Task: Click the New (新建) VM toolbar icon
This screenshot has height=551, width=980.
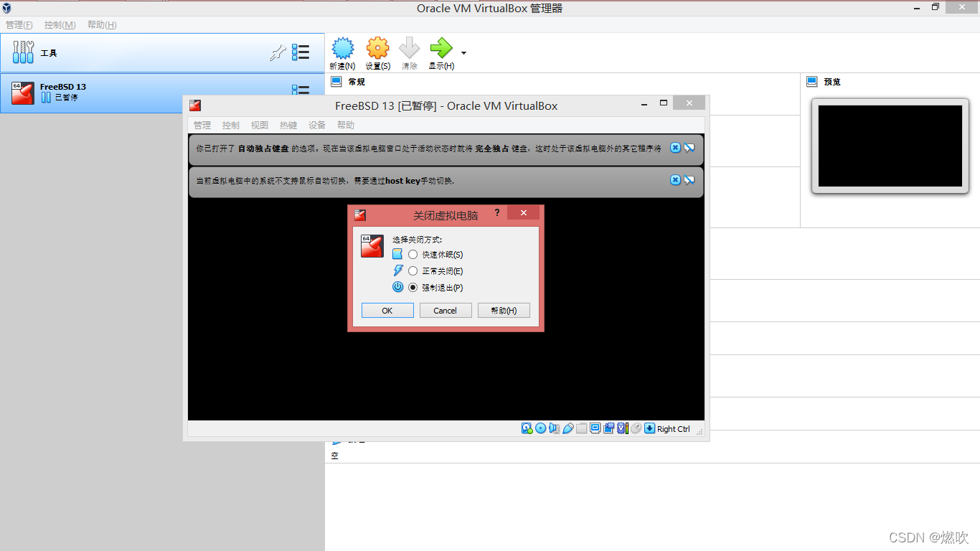Action: point(343,48)
